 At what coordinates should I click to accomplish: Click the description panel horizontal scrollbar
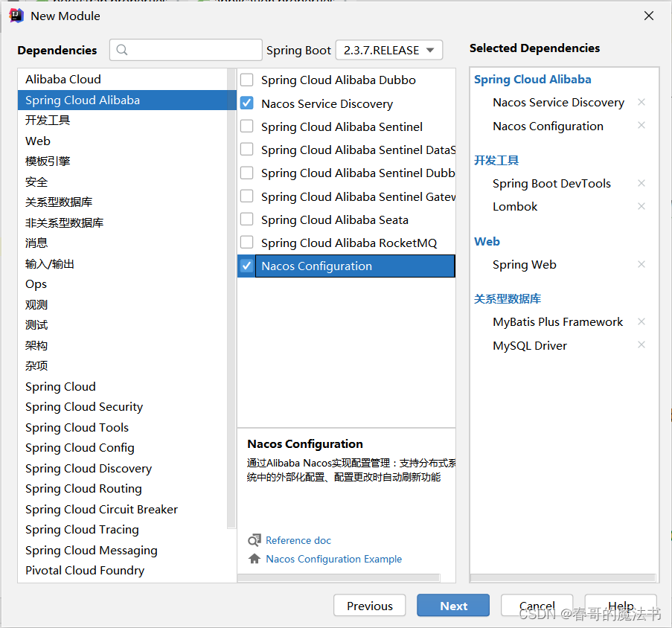(x=339, y=578)
